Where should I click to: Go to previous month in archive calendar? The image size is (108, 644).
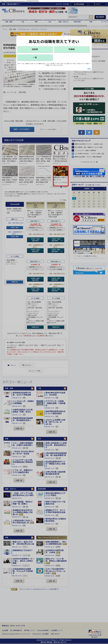(x=73, y=188)
